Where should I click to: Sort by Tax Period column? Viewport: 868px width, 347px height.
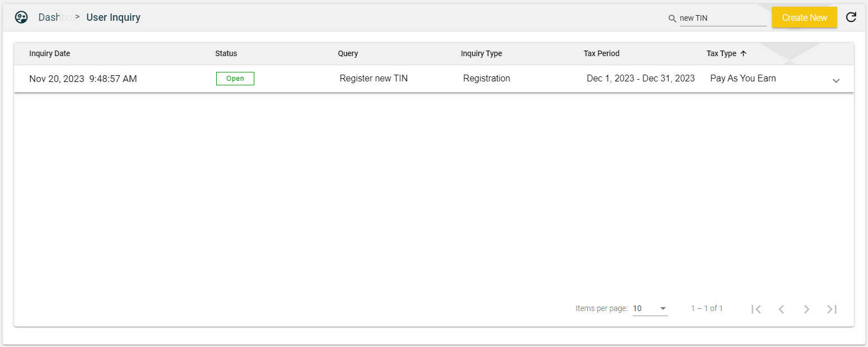(x=601, y=54)
